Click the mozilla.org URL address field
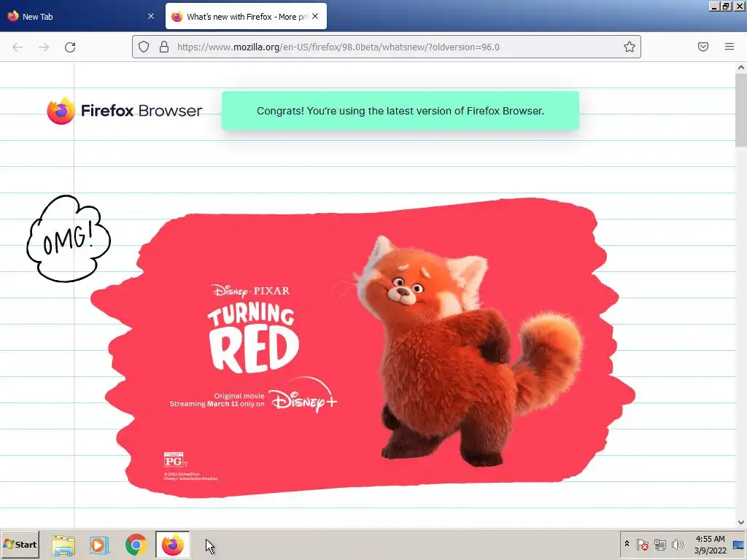747x560 pixels. tap(386, 47)
